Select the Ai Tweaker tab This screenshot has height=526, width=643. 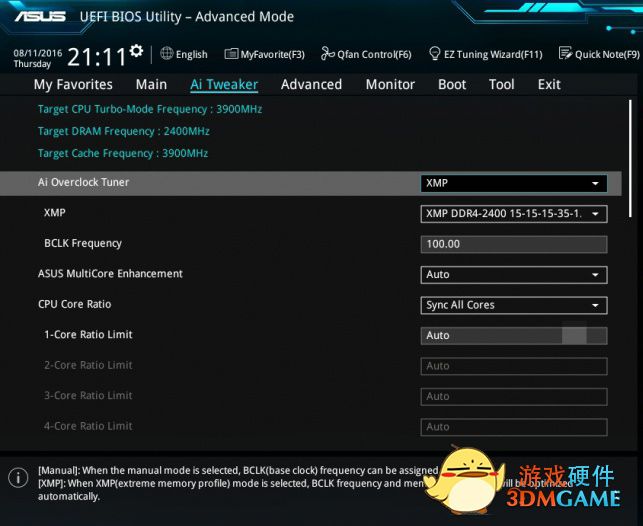[x=224, y=84]
